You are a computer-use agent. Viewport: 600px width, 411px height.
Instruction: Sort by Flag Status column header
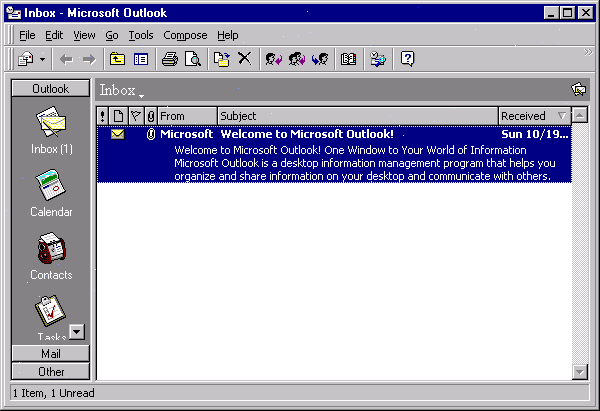(x=136, y=116)
